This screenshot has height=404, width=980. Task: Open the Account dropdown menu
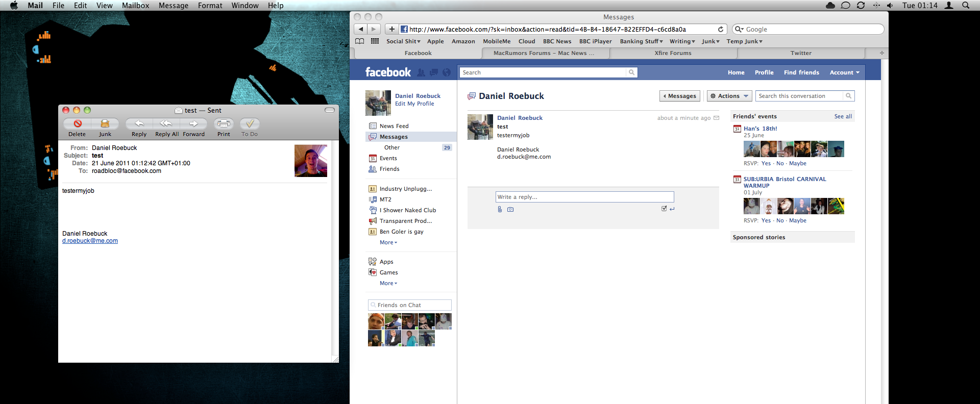[844, 72]
